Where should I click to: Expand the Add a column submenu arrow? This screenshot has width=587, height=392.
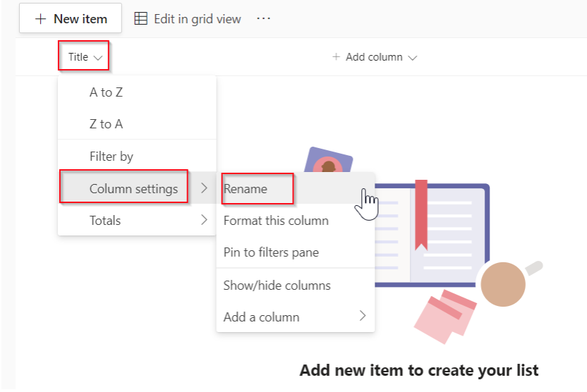(x=363, y=316)
